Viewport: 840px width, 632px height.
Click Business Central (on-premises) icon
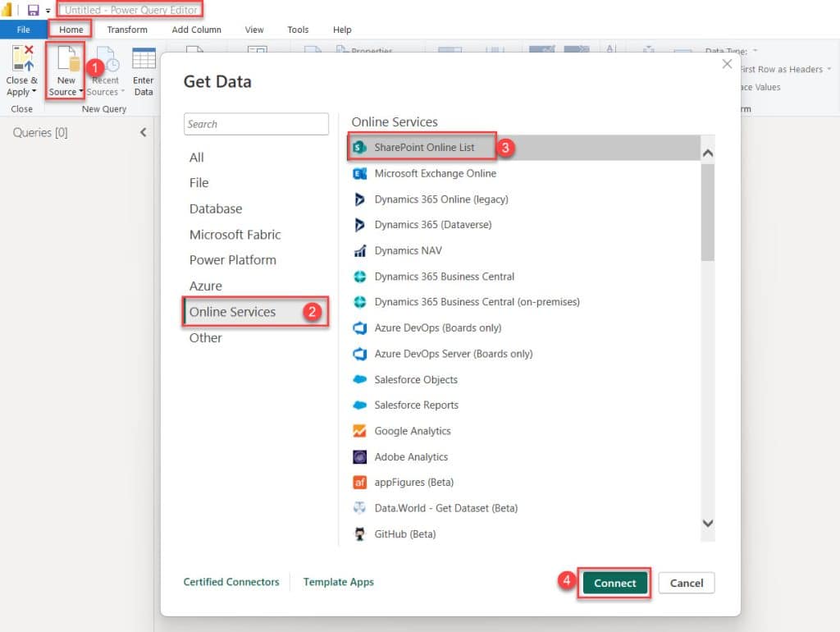[x=360, y=302]
